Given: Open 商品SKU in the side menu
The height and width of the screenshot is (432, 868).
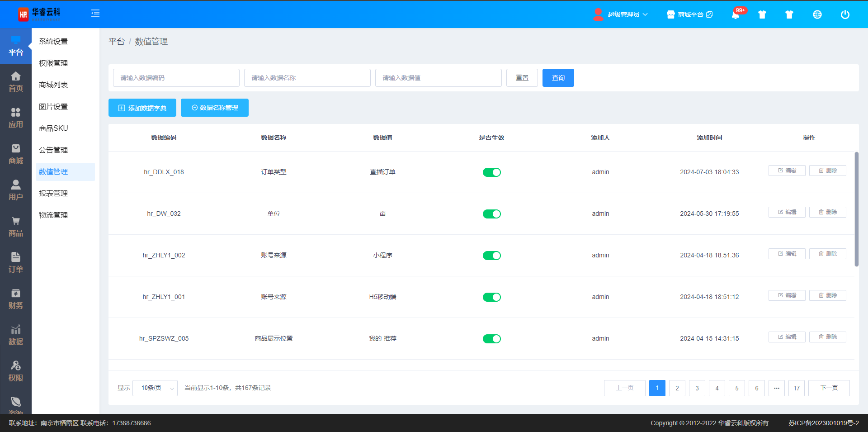Looking at the screenshot, I should tap(53, 128).
